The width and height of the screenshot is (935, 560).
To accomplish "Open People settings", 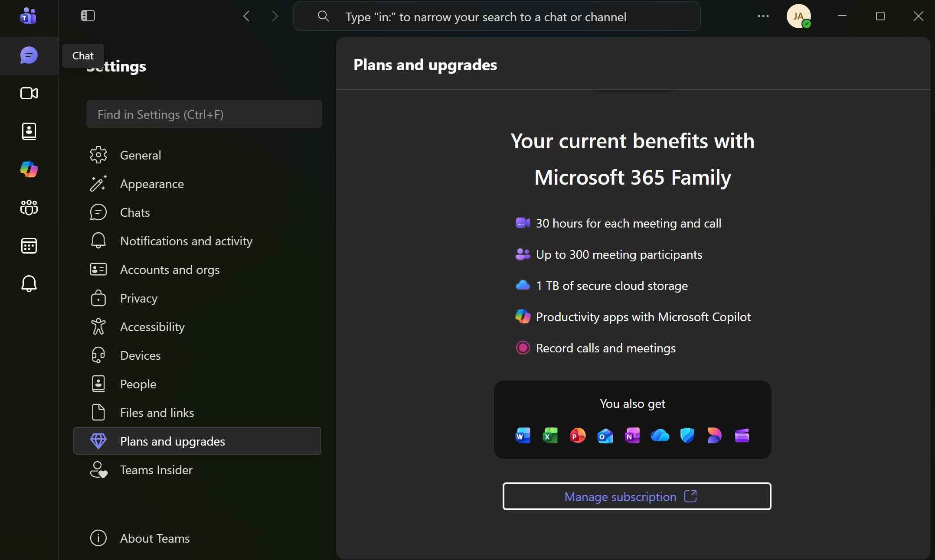I will (197, 384).
